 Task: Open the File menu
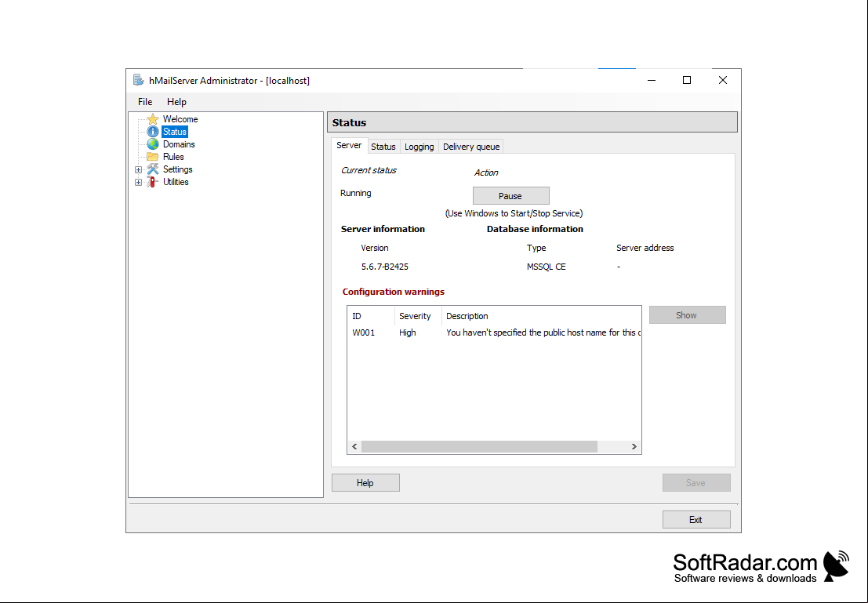click(x=145, y=102)
